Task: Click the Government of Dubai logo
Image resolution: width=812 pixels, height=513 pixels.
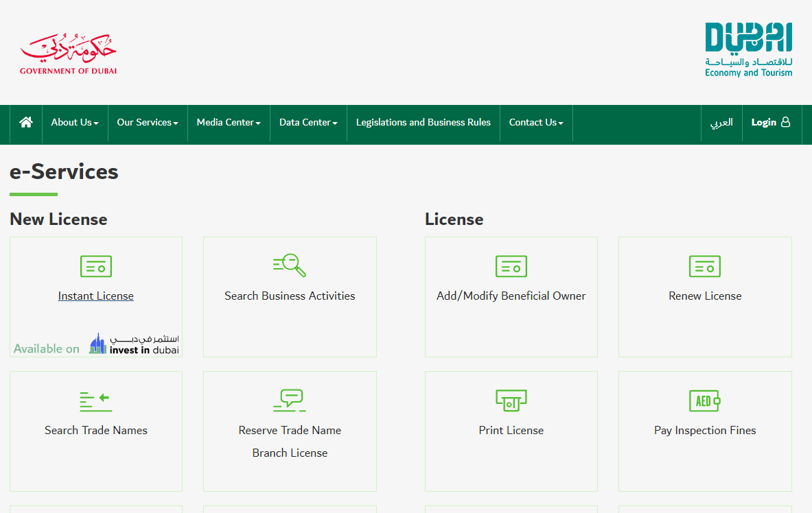Action: tap(68, 50)
